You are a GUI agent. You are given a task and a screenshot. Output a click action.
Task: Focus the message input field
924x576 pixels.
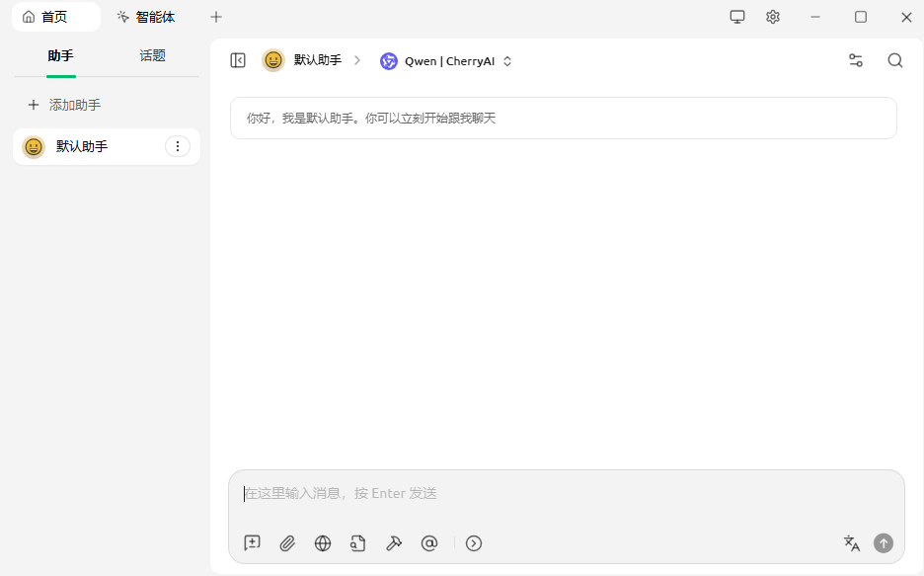tap(566, 493)
